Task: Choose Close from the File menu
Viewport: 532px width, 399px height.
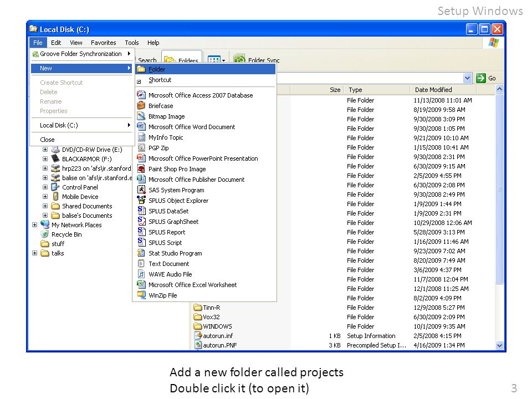Action: 81,140
